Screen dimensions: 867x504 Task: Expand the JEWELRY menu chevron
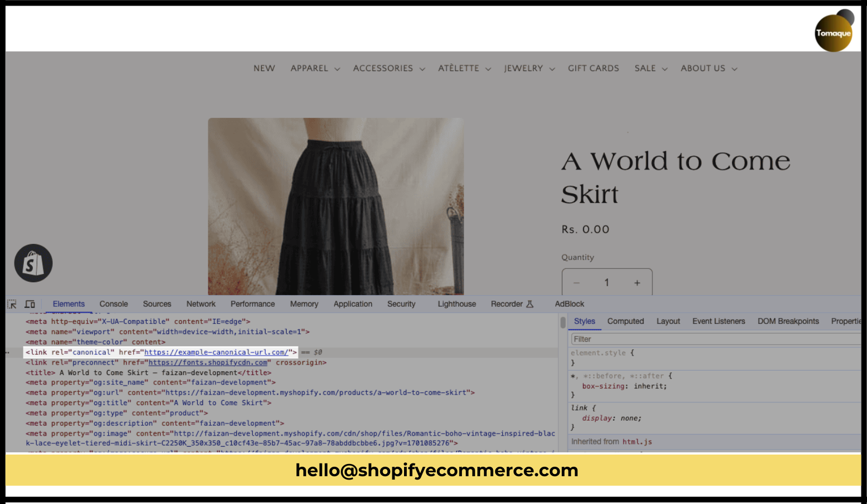[x=552, y=69]
